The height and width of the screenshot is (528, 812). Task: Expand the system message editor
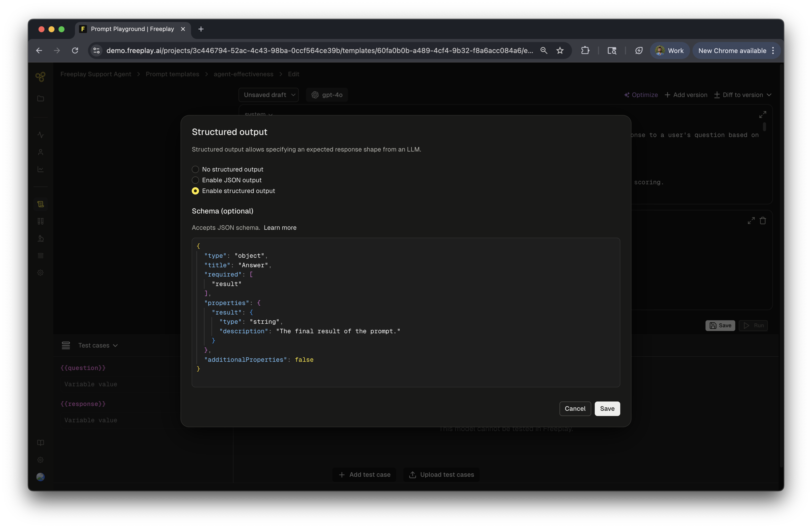pos(762,114)
